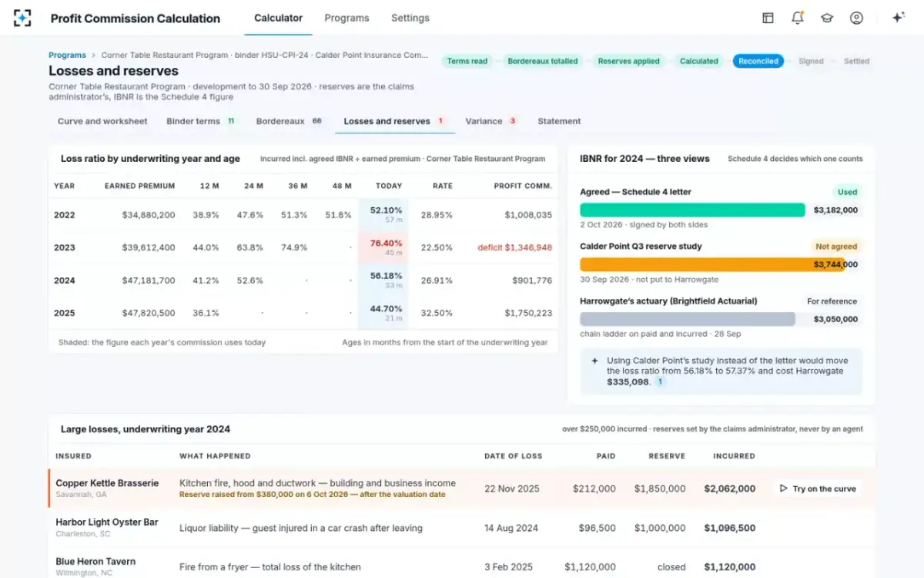Screen dimensions: 924x578
Task: Click the reserve raised note under Copper Kettle
Action: [313, 495]
